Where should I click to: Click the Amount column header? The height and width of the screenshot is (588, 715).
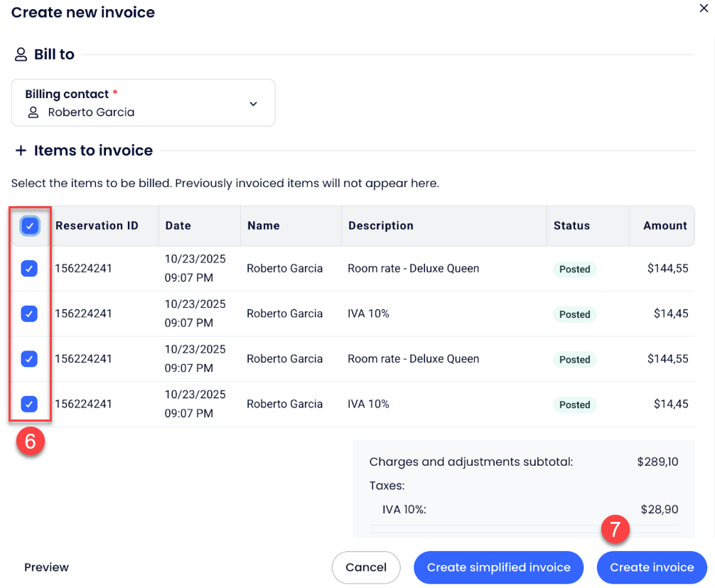(665, 226)
